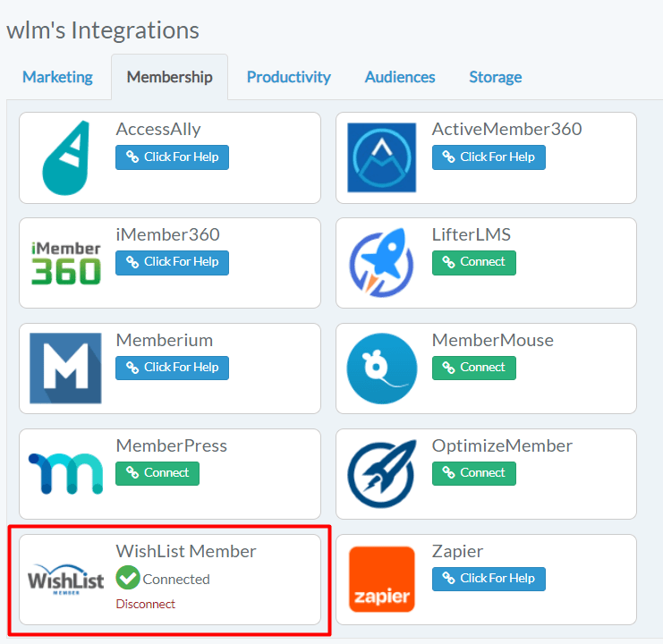
Task: Click the WishList Member logo
Action: [65, 580]
